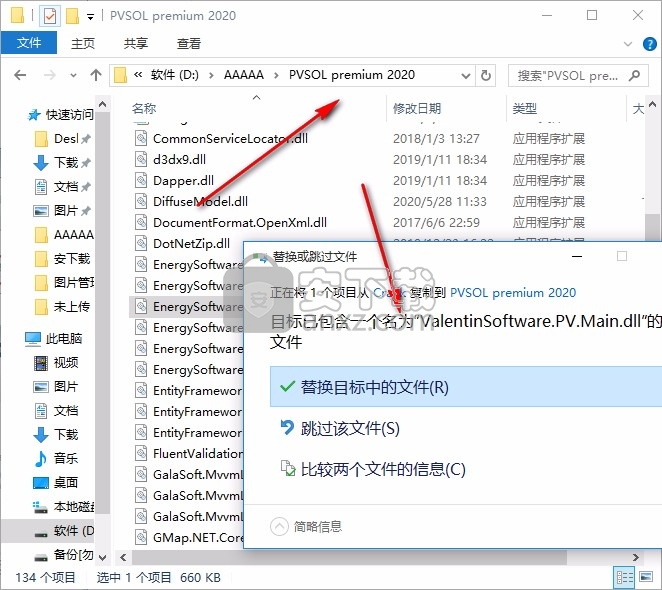Open 未上传 folder in the sidebar
The image size is (662, 590).
click(64, 307)
